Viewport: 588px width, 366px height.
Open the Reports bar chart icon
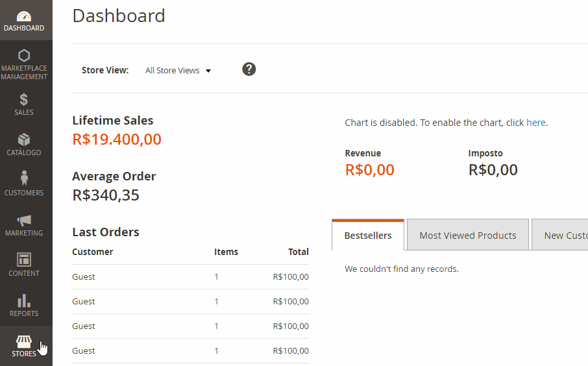point(24,300)
